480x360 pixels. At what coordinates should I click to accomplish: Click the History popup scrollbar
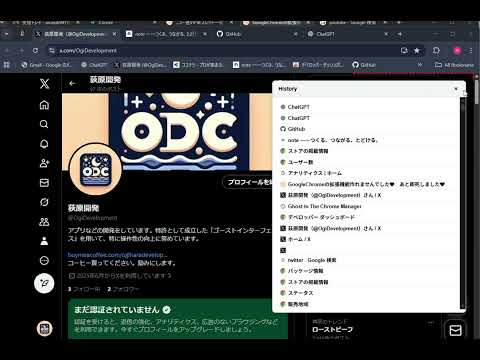click(462, 202)
